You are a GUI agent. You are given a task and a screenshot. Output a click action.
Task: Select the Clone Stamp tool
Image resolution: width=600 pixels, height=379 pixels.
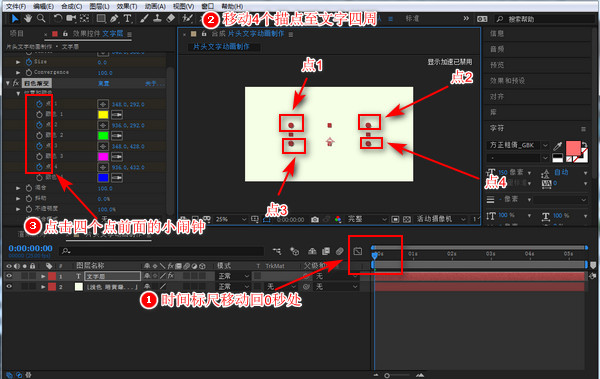coord(157,18)
